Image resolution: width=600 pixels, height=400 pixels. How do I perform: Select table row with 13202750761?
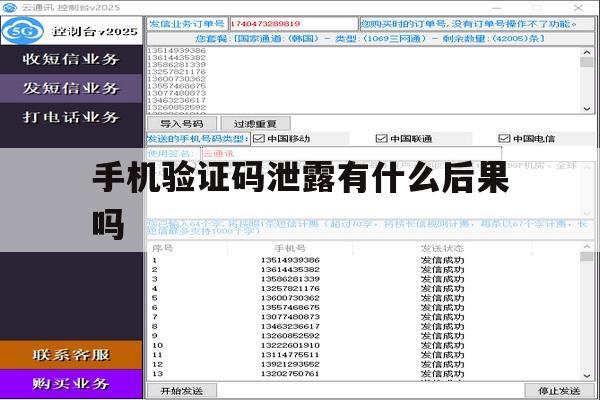click(x=364, y=374)
